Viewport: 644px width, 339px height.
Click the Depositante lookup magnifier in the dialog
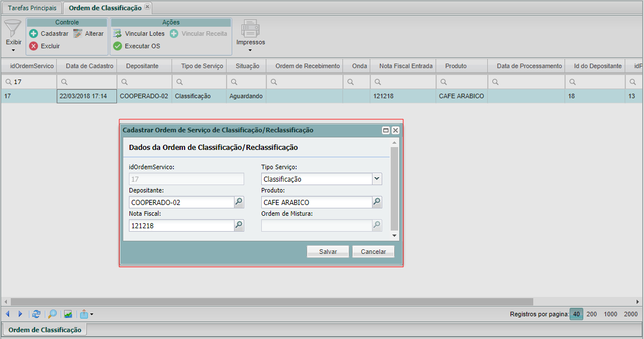coord(239,202)
